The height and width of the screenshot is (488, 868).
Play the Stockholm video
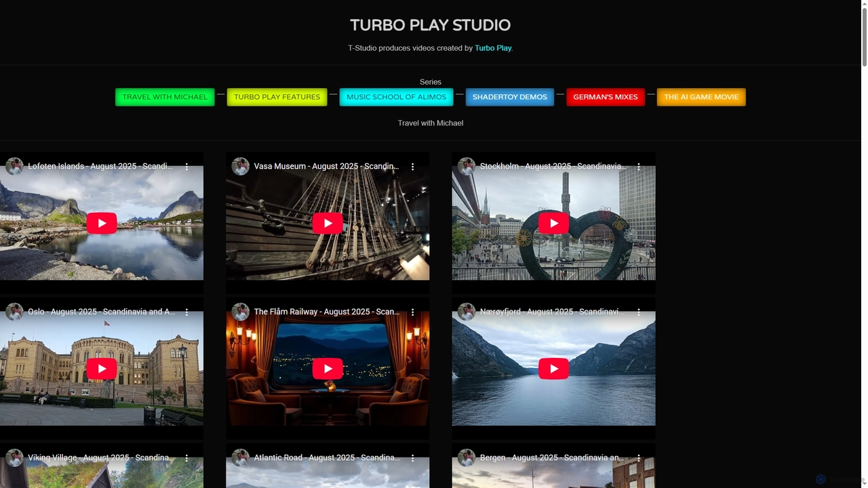pyautogui.click(x=553, y=223)
